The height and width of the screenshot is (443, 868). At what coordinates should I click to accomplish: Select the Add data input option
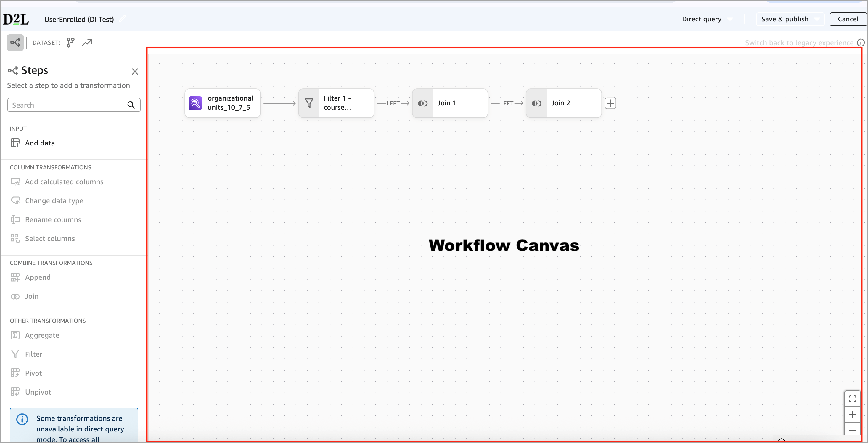[40, 143]
